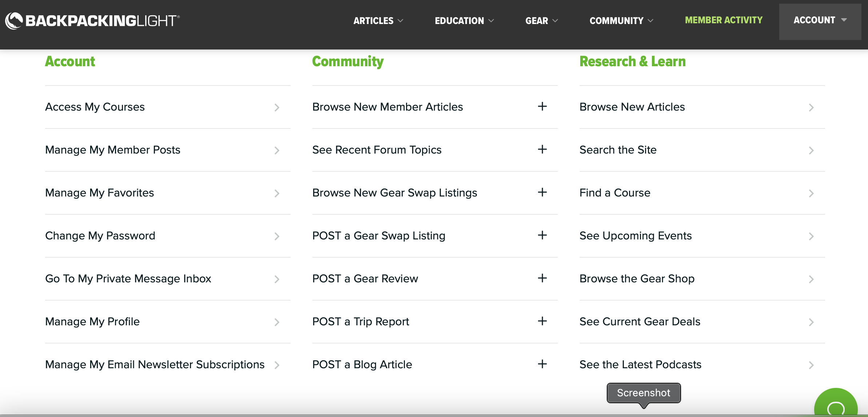Expand Browse New Member Articles with plus

click(x=542, y=106)
